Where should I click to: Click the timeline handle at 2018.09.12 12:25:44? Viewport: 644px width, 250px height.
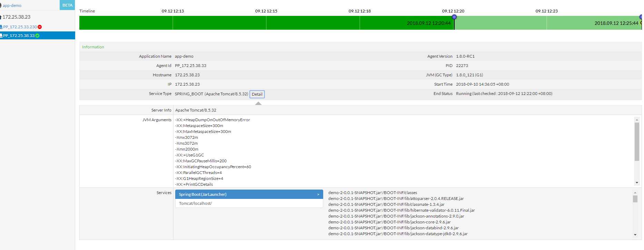pos(641,17)
